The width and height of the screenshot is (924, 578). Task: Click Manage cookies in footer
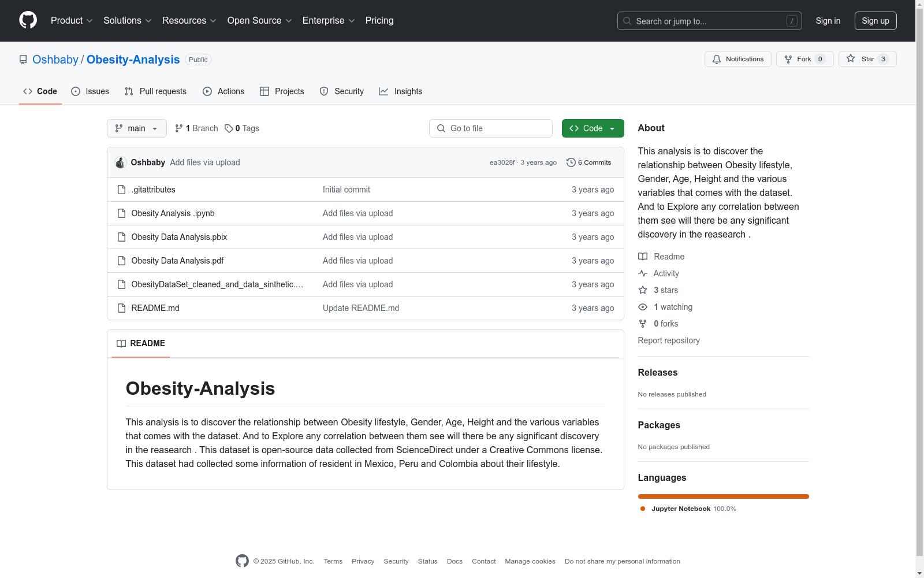click(530, 561)
